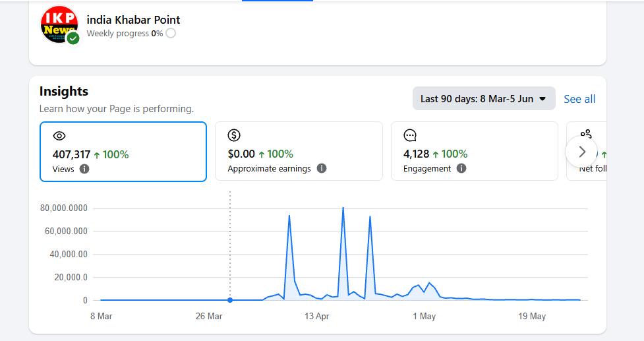Viewport: 644px width, 341px height.
Task: Select the Views metric card
Action: [x=123, y=152]
